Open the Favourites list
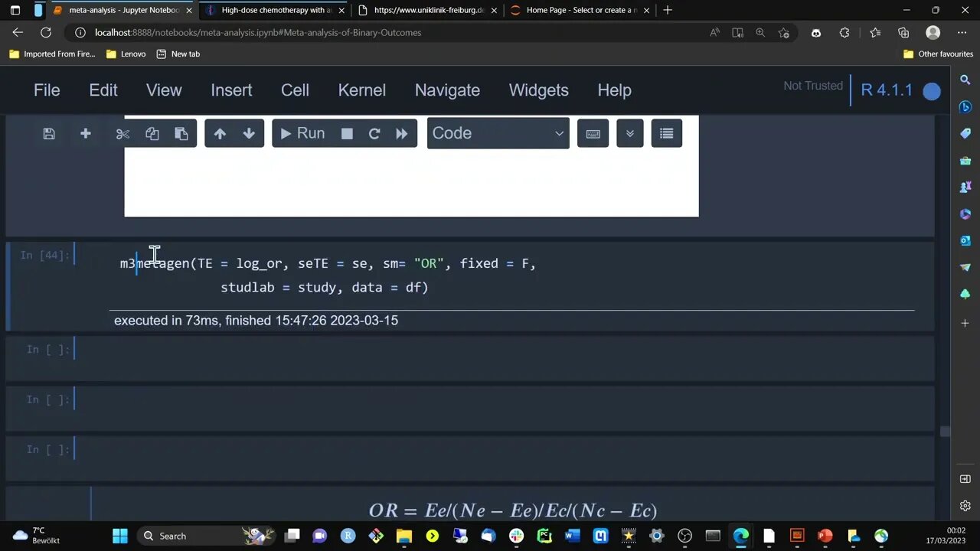Screen dimensions: 980x551 click(875, 33)
